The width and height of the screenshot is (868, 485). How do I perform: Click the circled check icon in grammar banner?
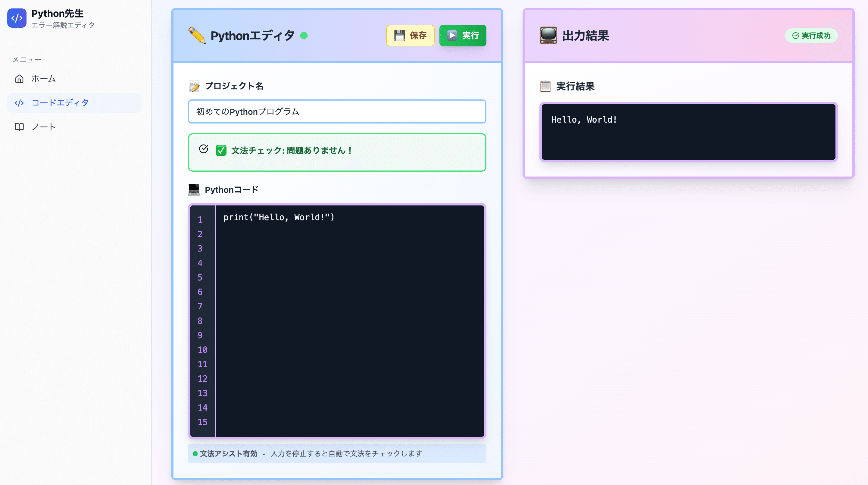click(204, 149)
